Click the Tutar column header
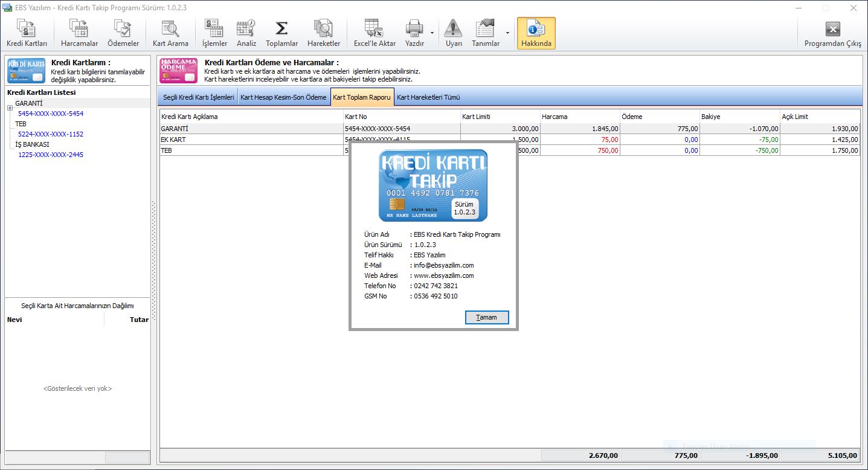The height and width of the screenshot is (470, 868). (x=127, y=320)
